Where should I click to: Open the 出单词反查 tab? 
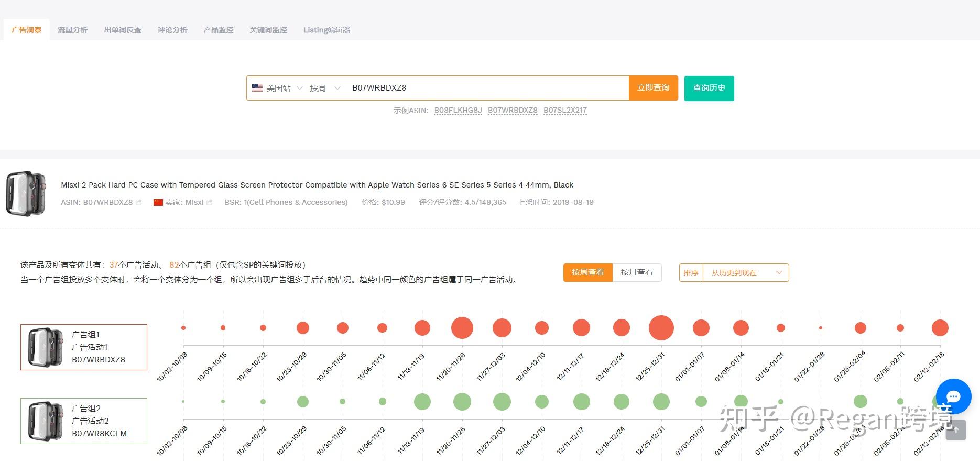point(123,30)
